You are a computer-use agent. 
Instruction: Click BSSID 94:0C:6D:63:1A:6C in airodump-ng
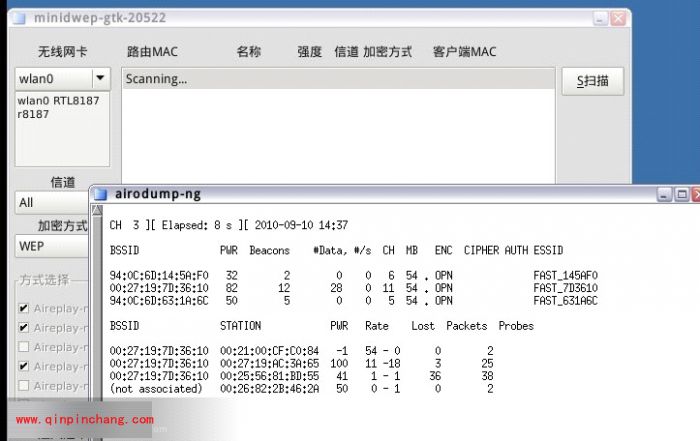(x=159, y=301)
